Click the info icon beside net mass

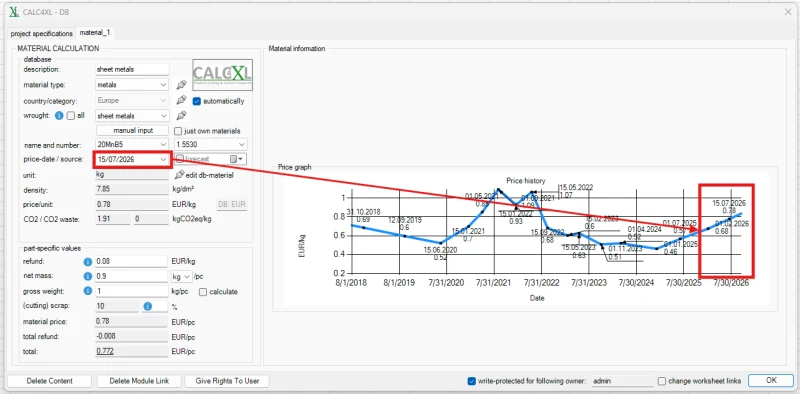click(87, 277)
